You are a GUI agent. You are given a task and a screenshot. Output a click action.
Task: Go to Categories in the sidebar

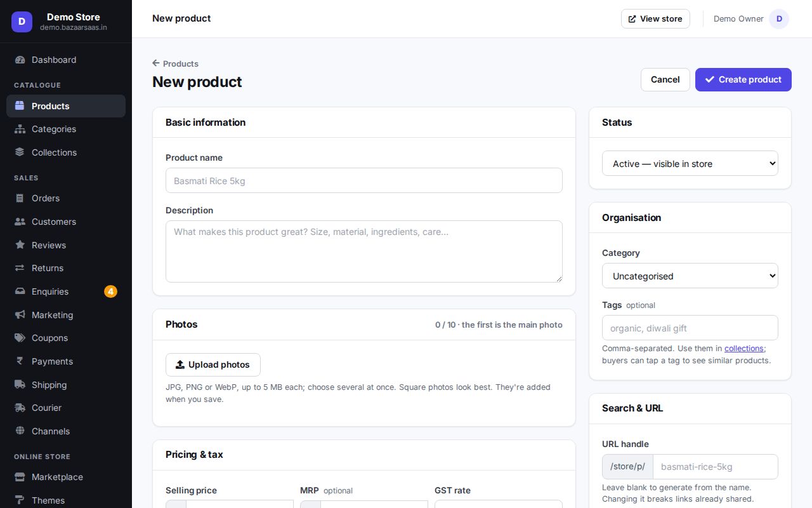click(x=66, y=129)
